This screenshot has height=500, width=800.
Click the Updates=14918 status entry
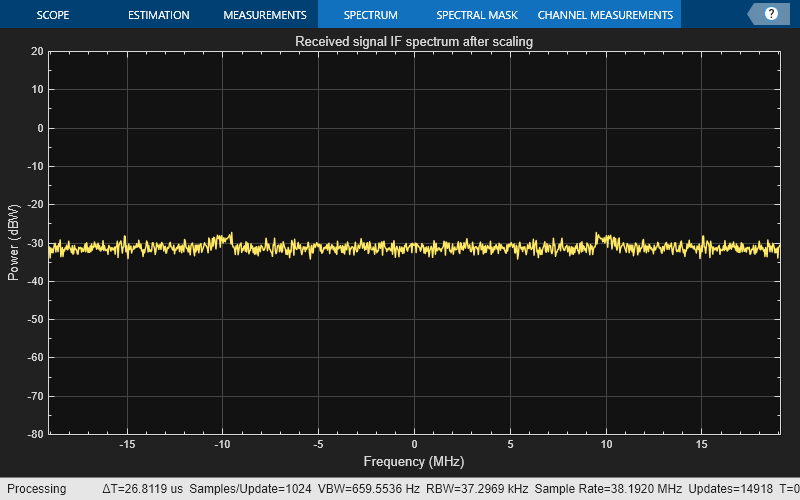pos(731,489)
